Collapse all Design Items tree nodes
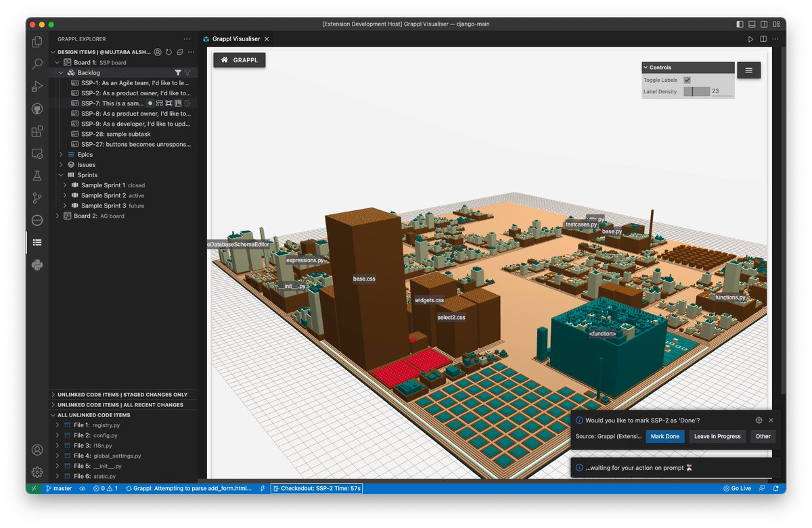Screen dimensions: 812x528 pyautogui.click(x=179, y=52)
